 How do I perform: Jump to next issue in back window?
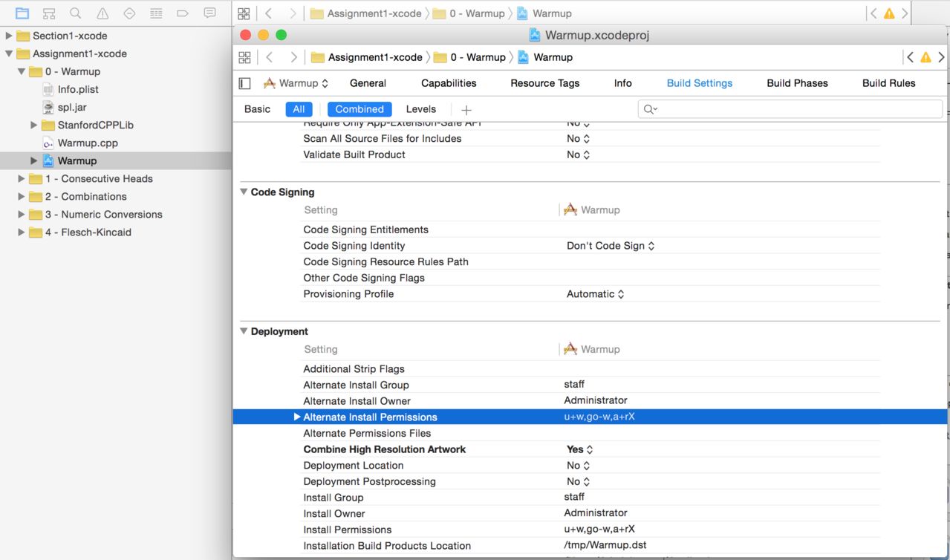(x=905, y=13)
